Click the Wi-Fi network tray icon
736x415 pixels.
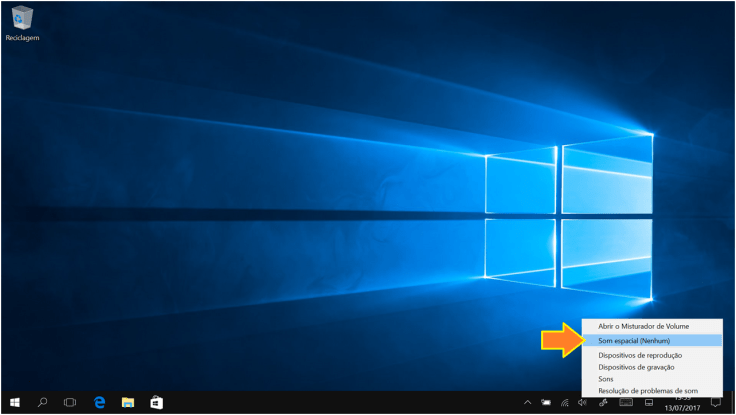tap(564, 403)
